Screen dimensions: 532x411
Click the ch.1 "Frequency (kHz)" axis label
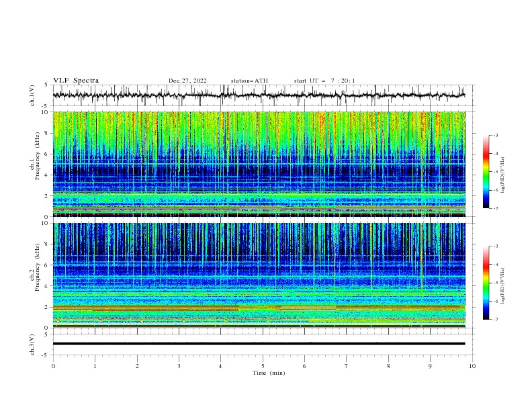(x=38, y=156)
